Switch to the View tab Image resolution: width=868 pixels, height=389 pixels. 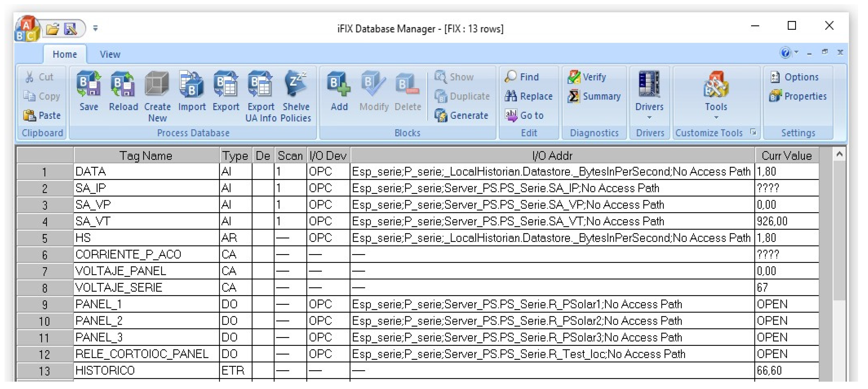click(110, 54)
